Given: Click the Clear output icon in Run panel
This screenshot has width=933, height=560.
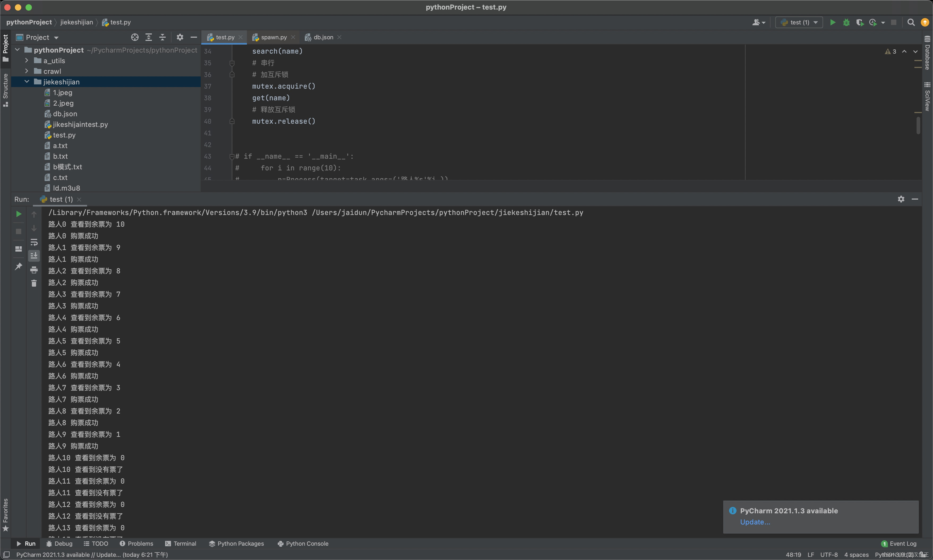Looking at the screenshot, I should pyautogui.click(x=34, y=283).
